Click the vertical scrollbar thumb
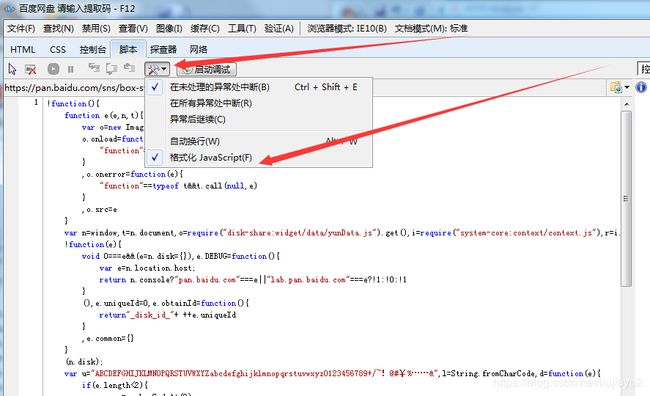This screenshot has width=650, height=396. [626, 199]
